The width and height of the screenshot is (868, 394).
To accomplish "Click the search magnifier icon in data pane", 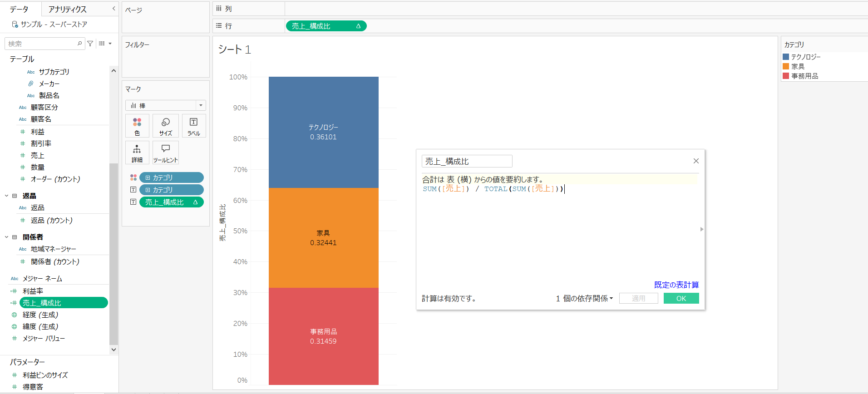I will coord(80,44).
